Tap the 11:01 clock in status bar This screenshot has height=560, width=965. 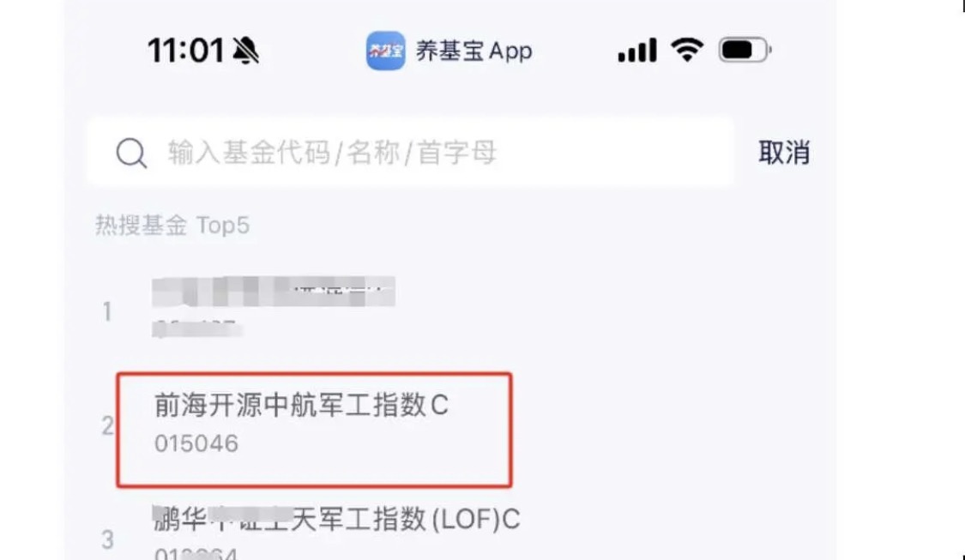pyautogui.click(x=186, y=51)
